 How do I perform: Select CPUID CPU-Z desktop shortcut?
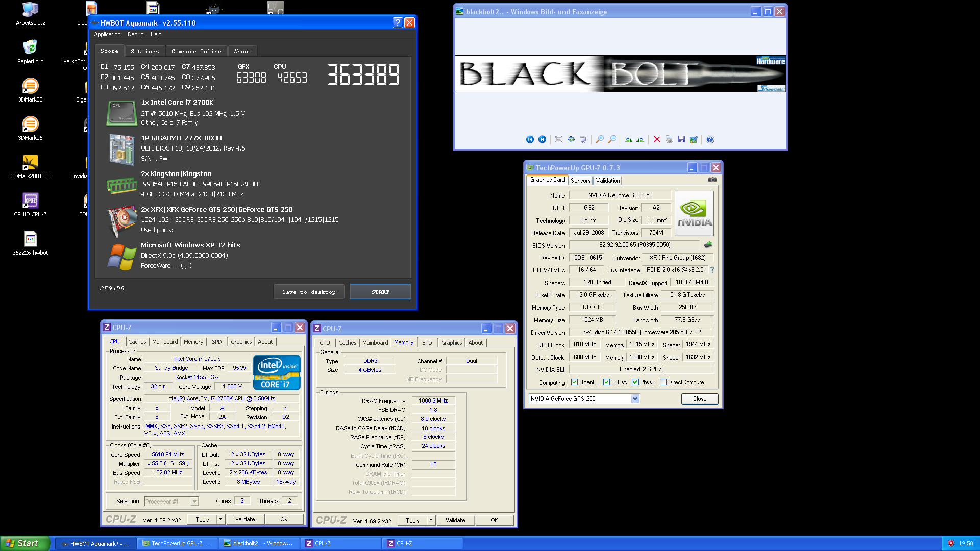click(30, 205)
